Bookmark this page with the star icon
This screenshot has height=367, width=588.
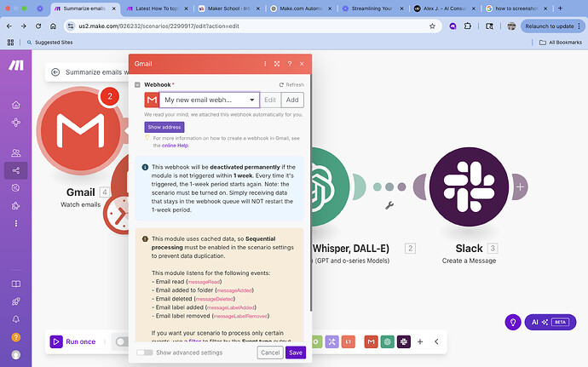(432, 26)
